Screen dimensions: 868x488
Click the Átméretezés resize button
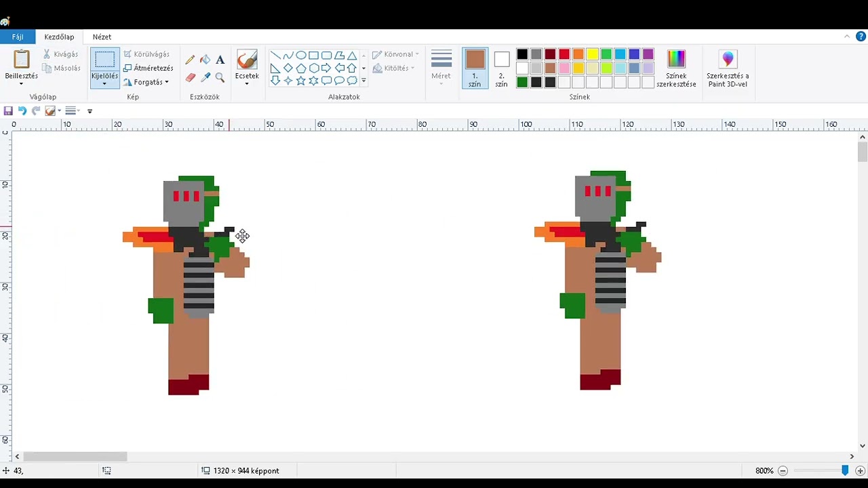point(149,68)
